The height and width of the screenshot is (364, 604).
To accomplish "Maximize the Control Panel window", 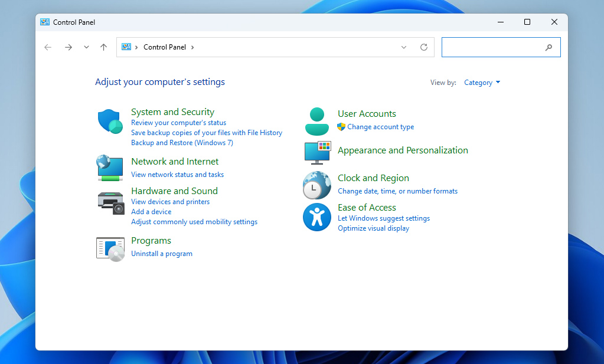I will (x=527, y=22).
